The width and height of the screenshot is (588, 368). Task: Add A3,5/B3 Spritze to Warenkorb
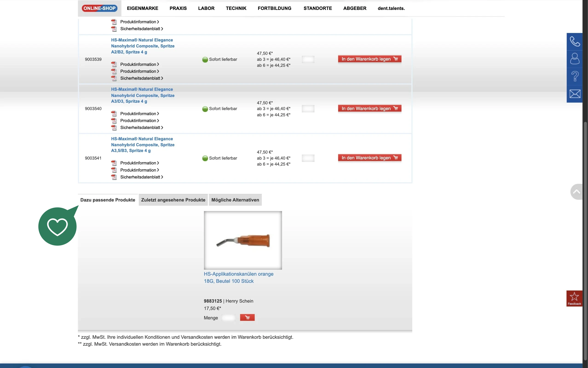click(369, 158)
